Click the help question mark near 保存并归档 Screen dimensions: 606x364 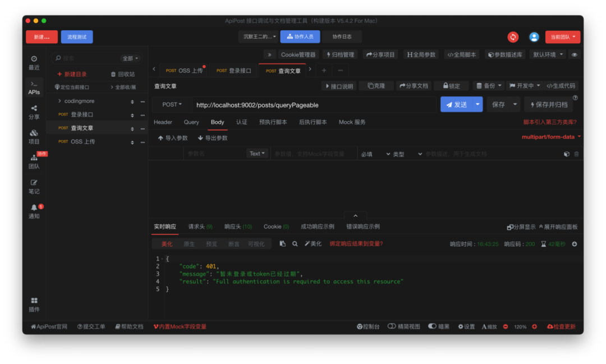coord(575,98)
